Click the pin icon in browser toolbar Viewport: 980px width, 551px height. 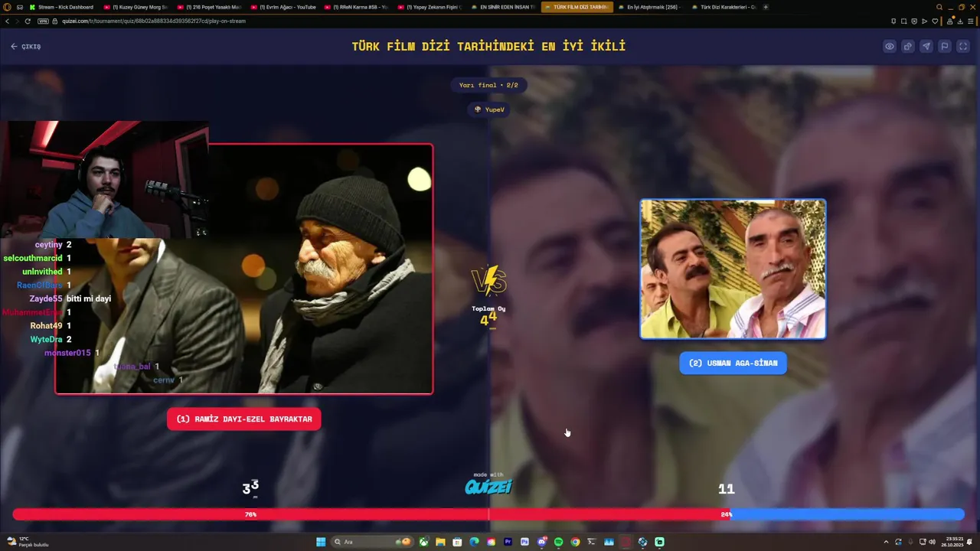point(893,21)
